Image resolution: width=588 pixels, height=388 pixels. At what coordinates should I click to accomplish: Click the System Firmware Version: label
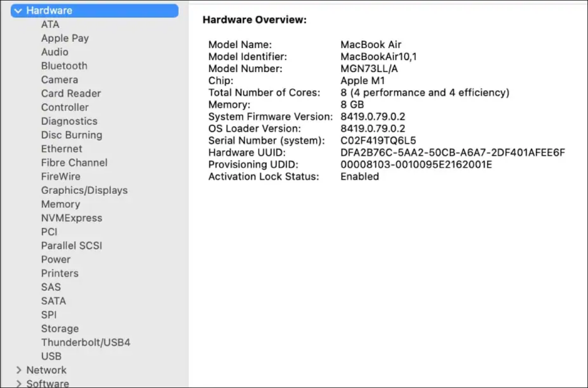coord(271,117)
